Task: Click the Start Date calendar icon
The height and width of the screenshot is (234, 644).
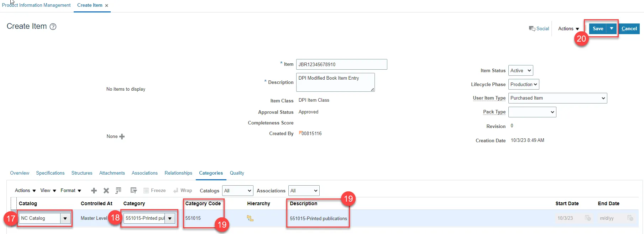Action: [x=588, y=218]
